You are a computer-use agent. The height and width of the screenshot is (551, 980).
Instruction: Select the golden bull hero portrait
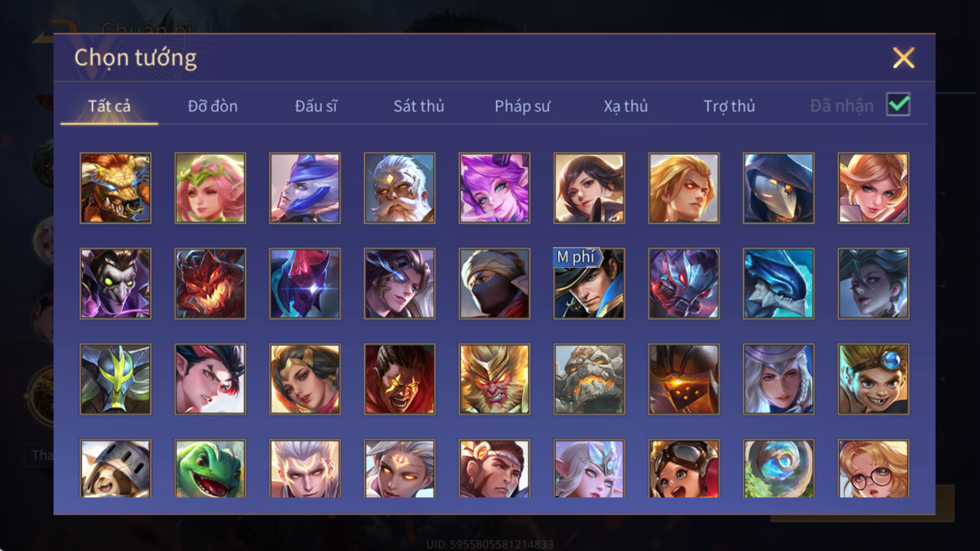[115, 188]
